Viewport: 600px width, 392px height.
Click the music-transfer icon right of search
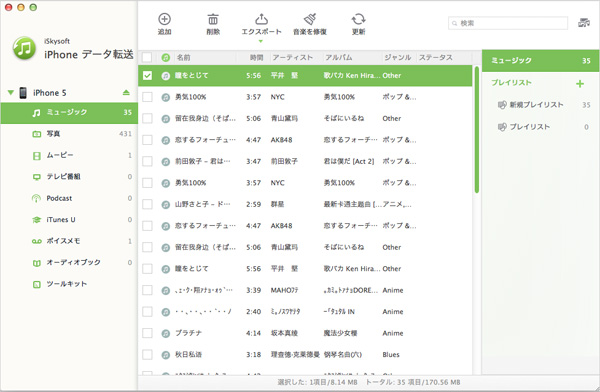point(584,23)
